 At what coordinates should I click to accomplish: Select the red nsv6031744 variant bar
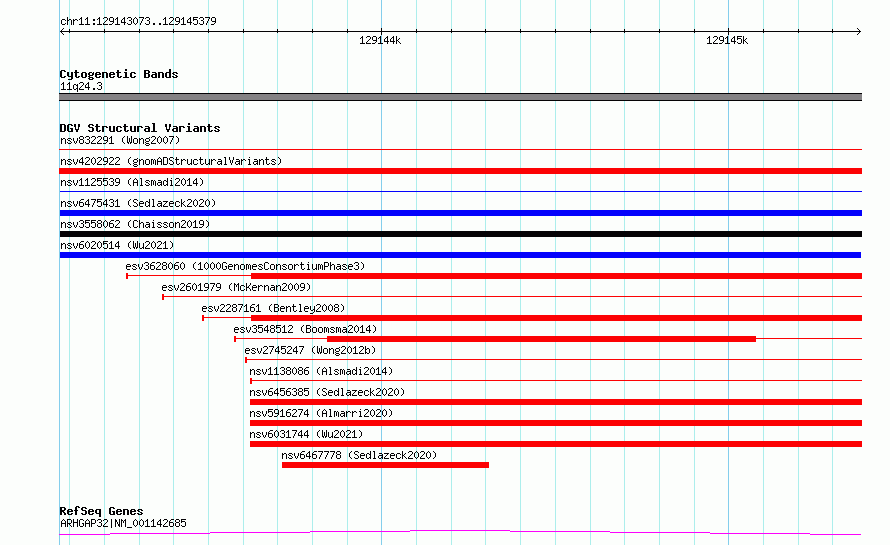coord(556,444)
